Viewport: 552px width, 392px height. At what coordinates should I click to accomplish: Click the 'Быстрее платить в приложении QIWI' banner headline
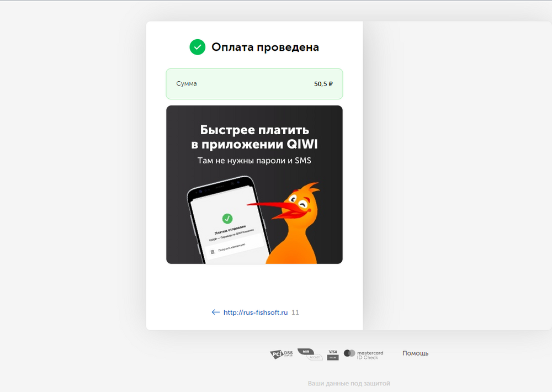[254, 137]
